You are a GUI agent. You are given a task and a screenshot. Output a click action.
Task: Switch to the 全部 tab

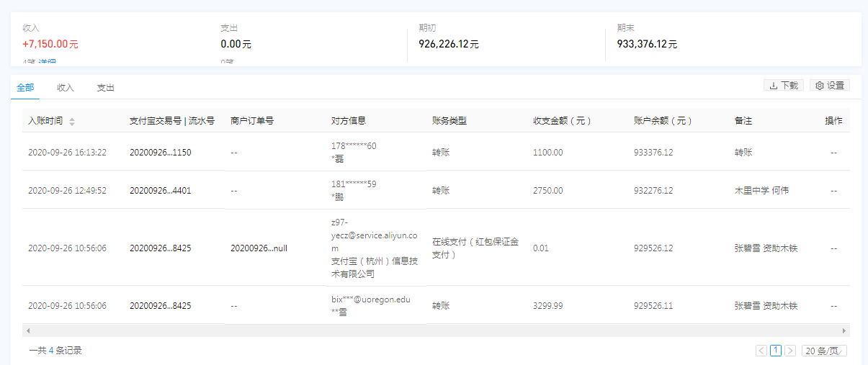[x=25, y=88]
